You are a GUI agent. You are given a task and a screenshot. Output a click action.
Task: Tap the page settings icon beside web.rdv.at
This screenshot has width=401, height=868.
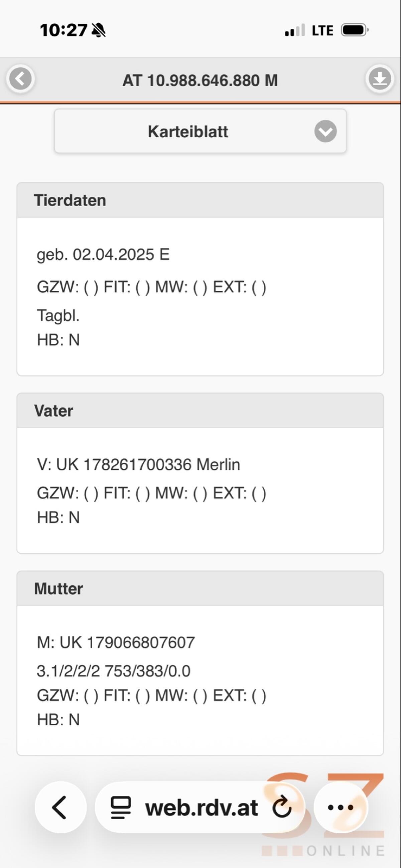(121, 807)
